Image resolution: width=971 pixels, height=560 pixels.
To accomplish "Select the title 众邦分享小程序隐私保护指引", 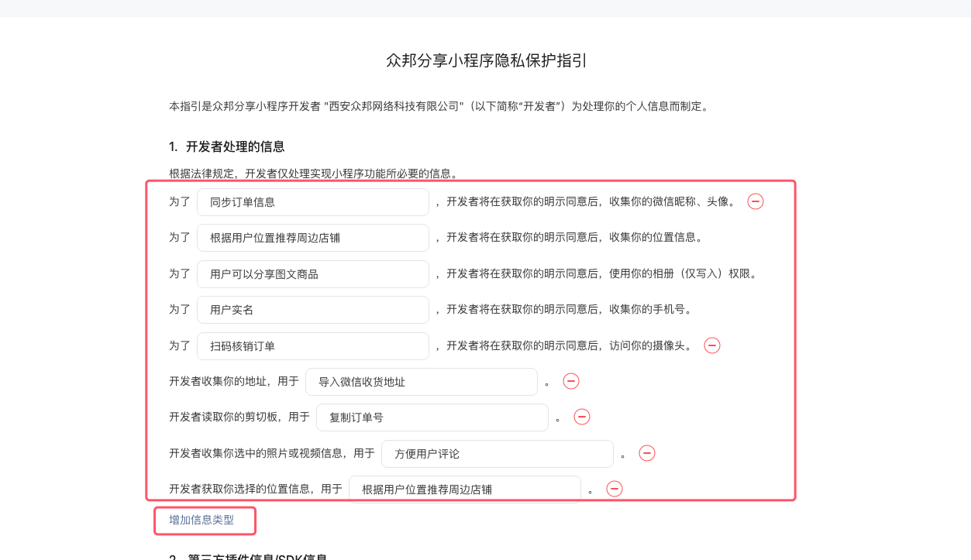I will click(486, 60).
